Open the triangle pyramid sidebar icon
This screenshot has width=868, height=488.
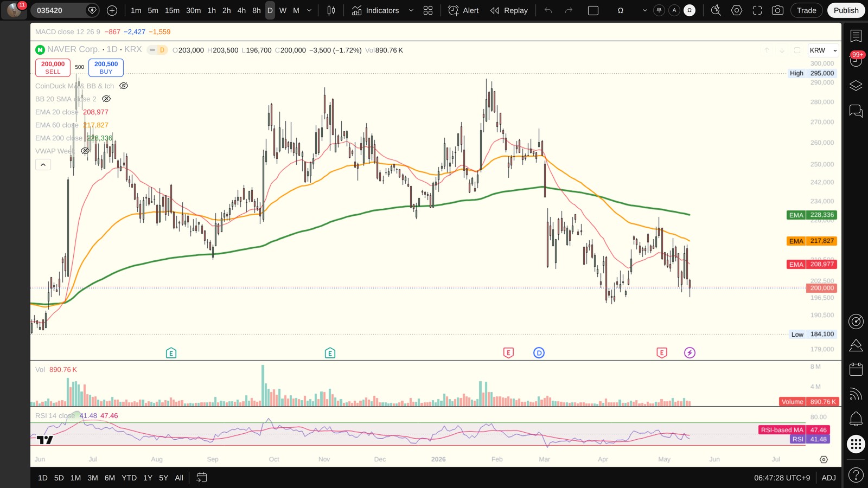(x=856, y=345)
